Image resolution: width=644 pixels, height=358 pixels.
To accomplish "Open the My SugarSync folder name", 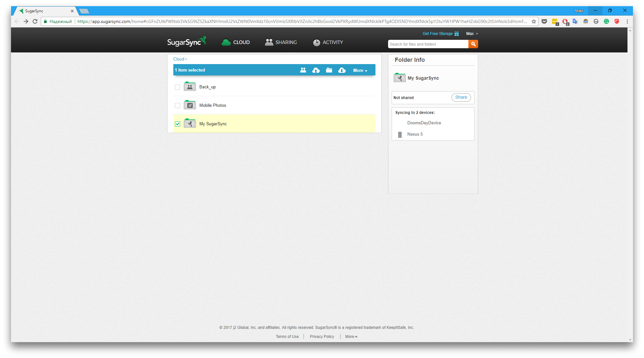I will [x=213, y=124].
